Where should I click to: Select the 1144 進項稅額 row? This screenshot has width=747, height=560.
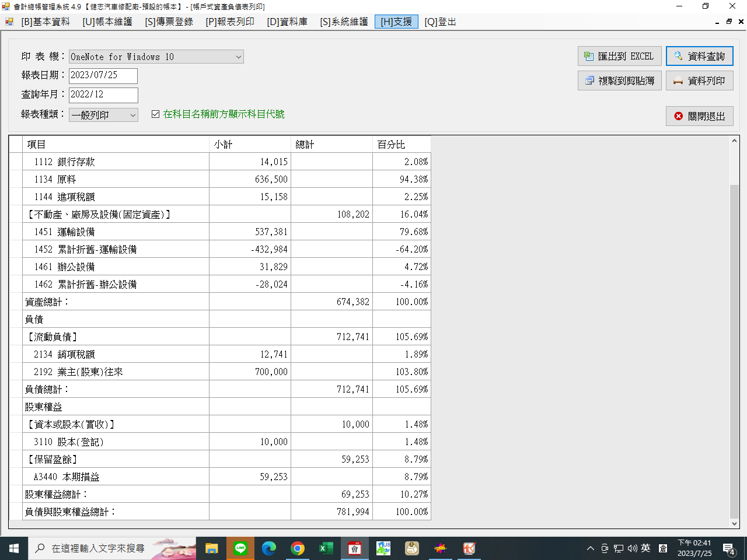(x=221, y=197)
